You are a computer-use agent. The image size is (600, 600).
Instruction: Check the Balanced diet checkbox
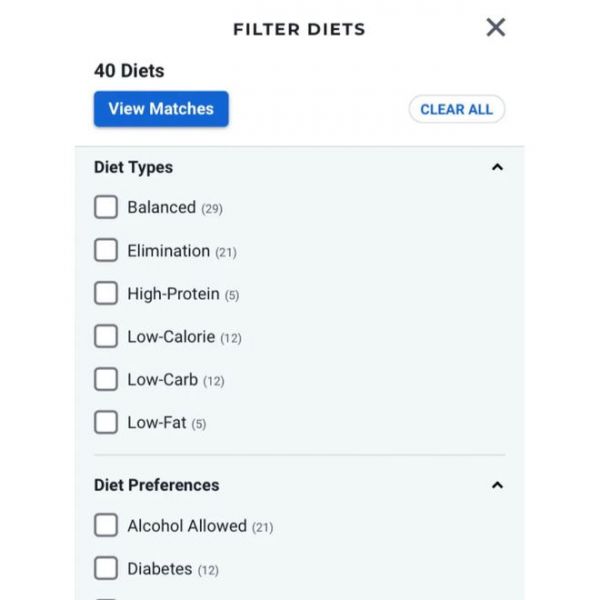point(106,207)
